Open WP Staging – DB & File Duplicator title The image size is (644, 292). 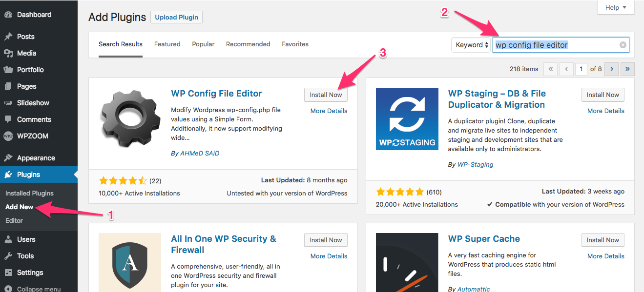[497, 99]
